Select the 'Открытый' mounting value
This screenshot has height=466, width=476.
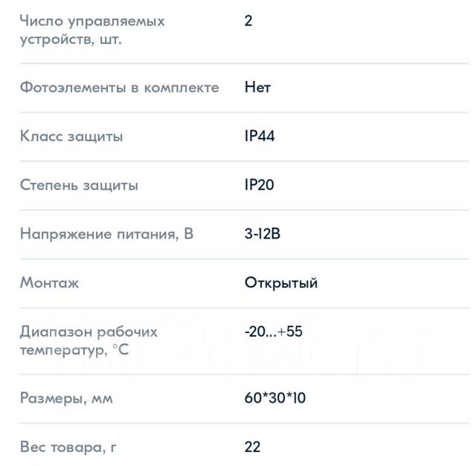(x=281, y=283)
